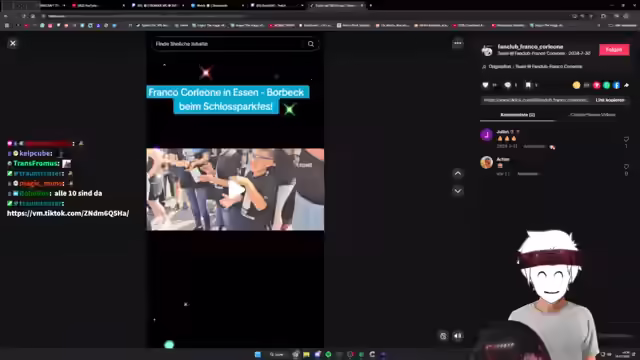Like the video with the heart icon
This screenshot has width=640, height=360.
[485, 85]
